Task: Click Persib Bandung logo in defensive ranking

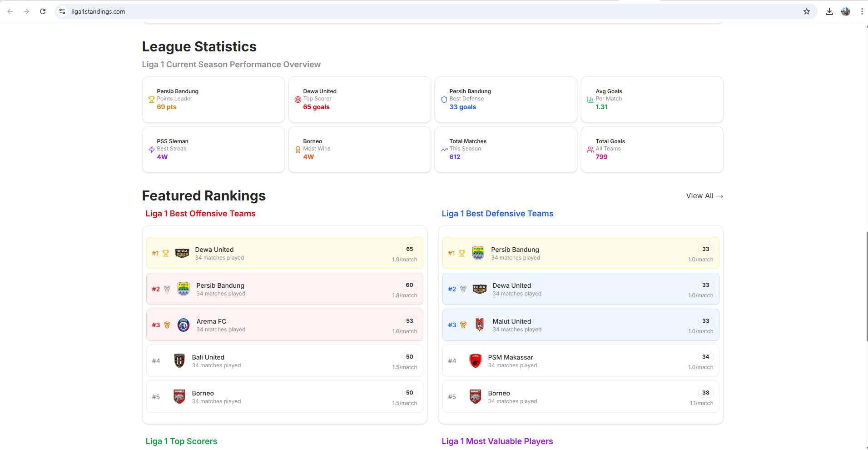Action: coord(478,253)
